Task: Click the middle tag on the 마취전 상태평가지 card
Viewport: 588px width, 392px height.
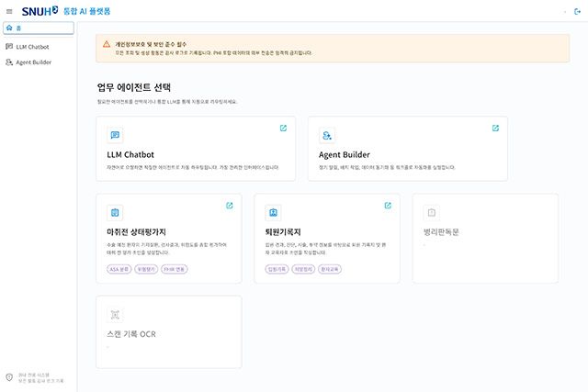Action: pos(146,269)
